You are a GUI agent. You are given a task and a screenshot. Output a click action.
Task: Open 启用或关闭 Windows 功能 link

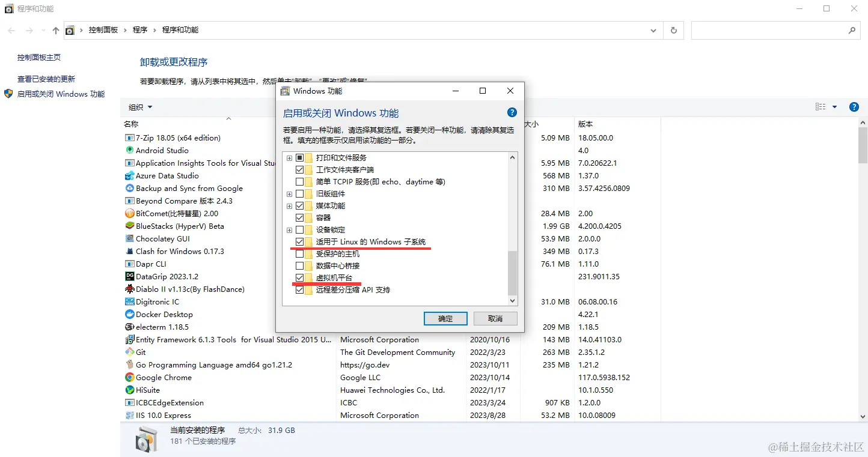61,94
